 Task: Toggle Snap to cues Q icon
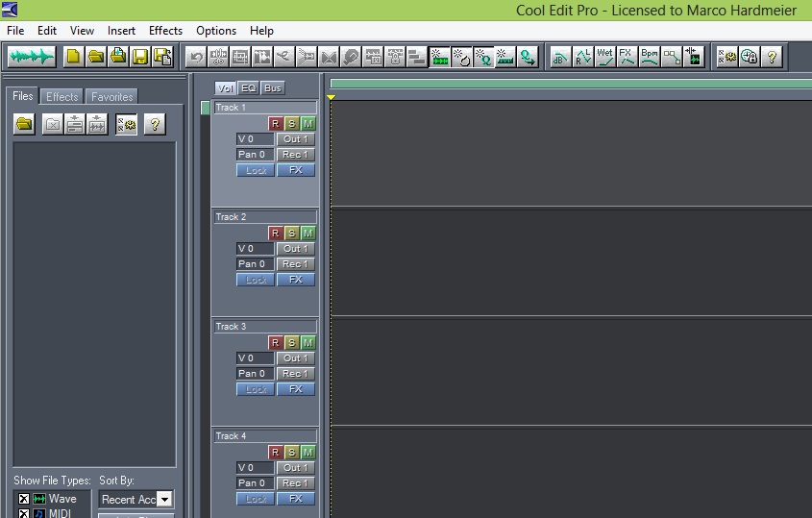(483, 57)
